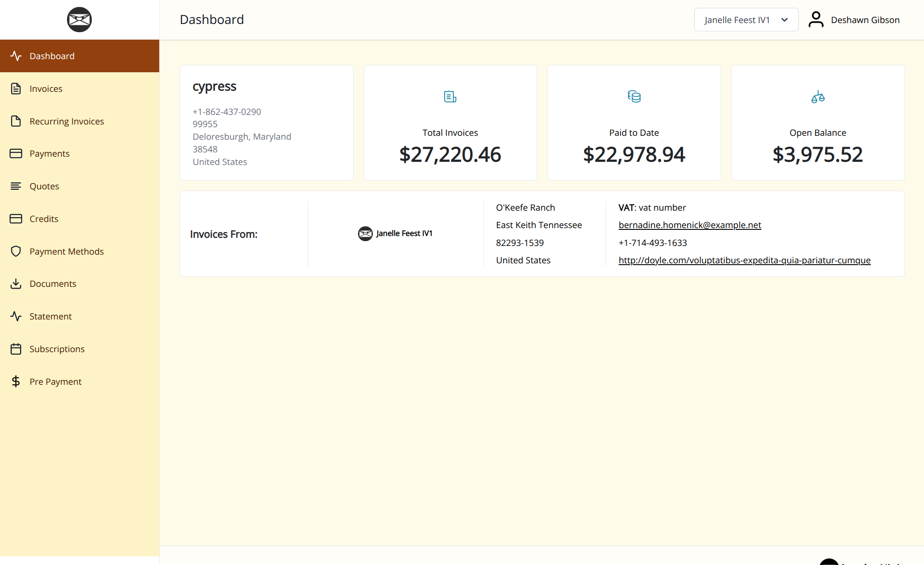
Task: Click the $3,975.52 open balance amount
Action: pos(818,155)
